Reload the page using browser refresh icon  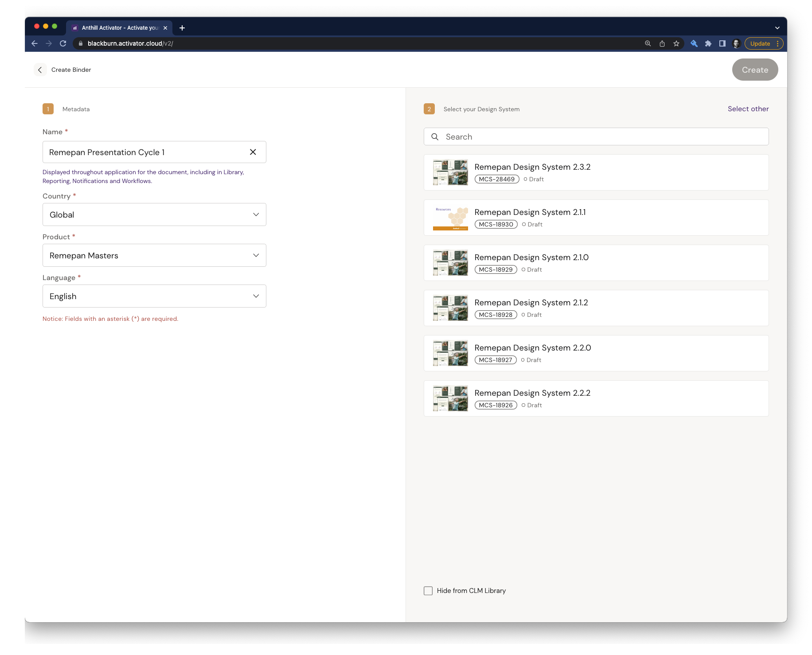(63, 43)
